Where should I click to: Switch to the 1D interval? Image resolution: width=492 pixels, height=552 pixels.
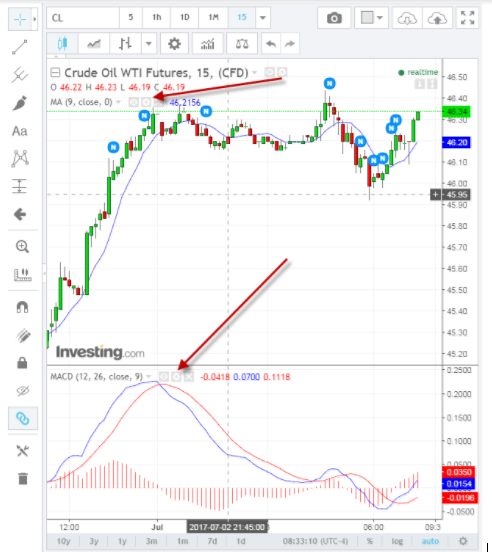click(x=185, y=18)
